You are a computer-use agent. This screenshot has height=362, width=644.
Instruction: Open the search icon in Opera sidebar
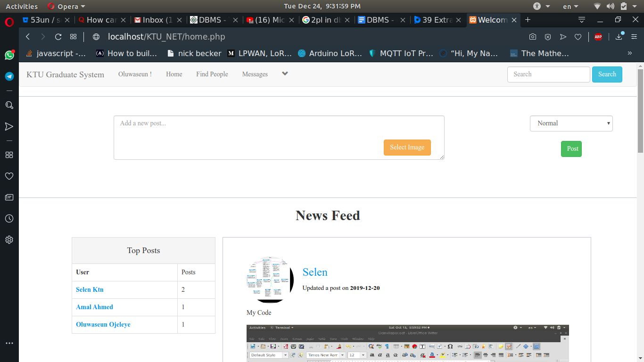click(x=9, y=105)
